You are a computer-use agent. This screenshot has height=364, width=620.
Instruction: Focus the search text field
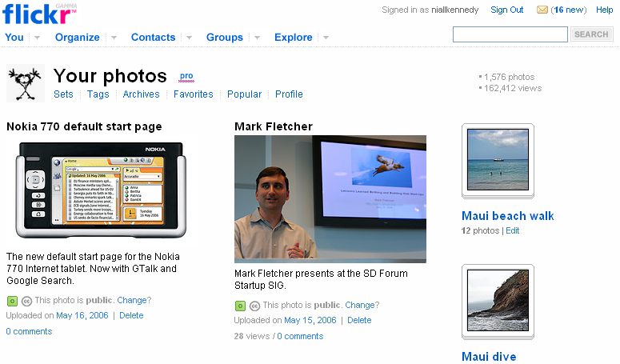[x=510, y=34]
